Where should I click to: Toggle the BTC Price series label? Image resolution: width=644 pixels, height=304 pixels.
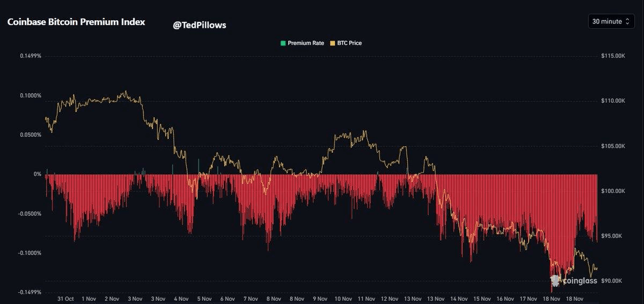349,43
